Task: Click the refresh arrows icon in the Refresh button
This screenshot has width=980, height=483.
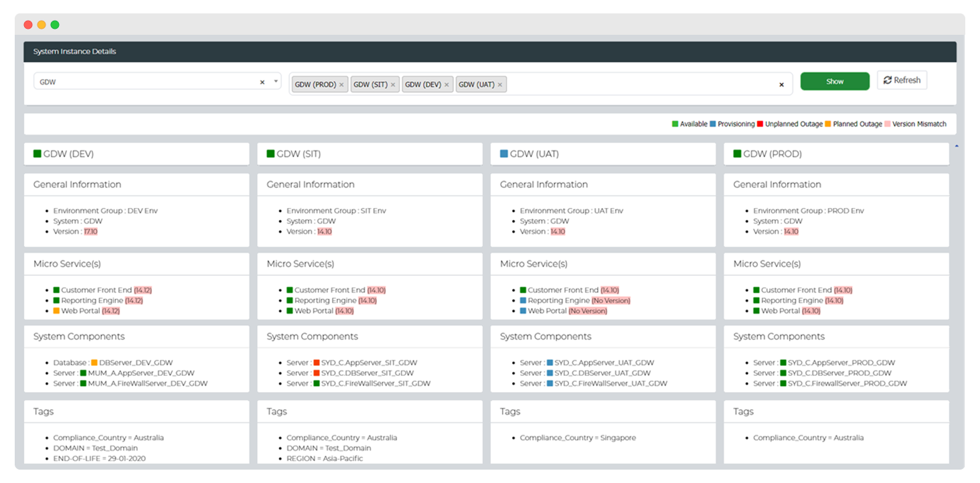Action: coord(888,80)
